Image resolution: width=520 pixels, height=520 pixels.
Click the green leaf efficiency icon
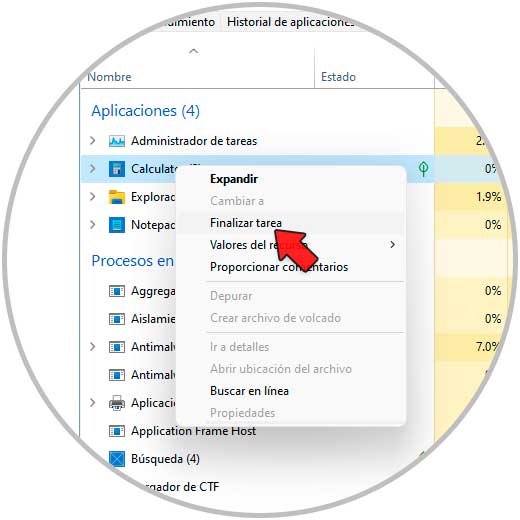(423, 169)
